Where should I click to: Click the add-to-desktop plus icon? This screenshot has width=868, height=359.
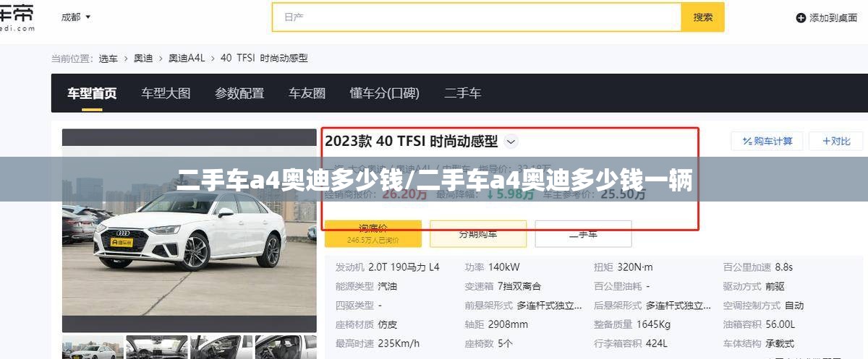[801, 17]
